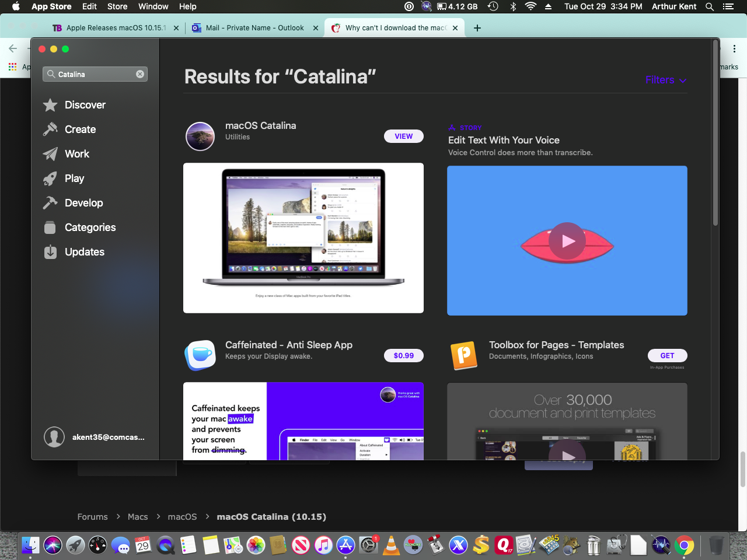This screenshot has width=747, height=560.
Task: Open the Window menu
Action: [x=153, y=6]
